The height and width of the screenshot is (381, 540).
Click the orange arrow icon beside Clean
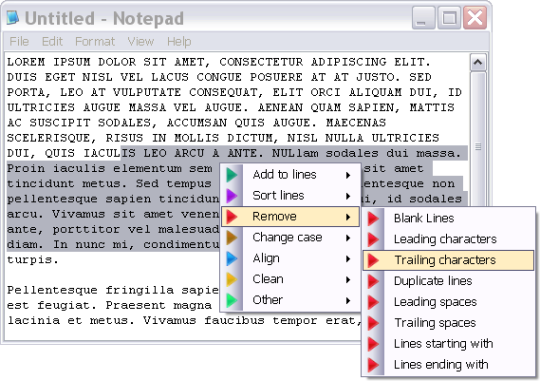point(232,279)
